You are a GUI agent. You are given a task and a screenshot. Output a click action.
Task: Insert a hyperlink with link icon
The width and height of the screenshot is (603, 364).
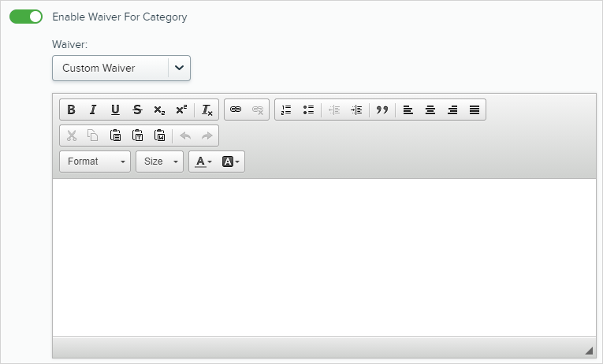tap(236, 110)
